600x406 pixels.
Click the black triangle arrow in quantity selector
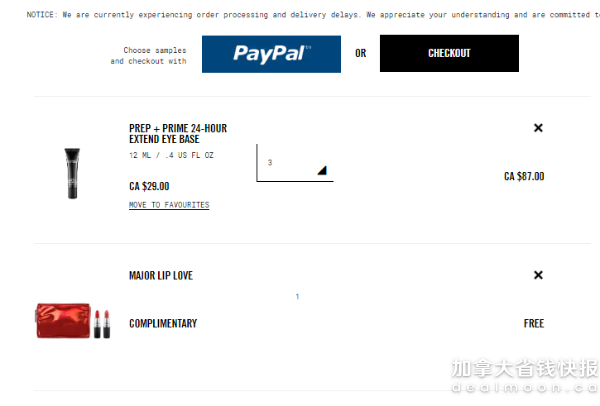tap(322, 170)
